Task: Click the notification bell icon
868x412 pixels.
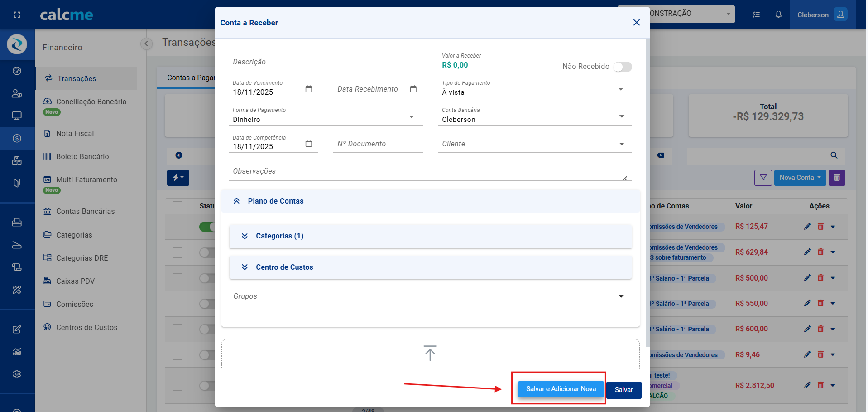Action: click(x=778, y=15)
